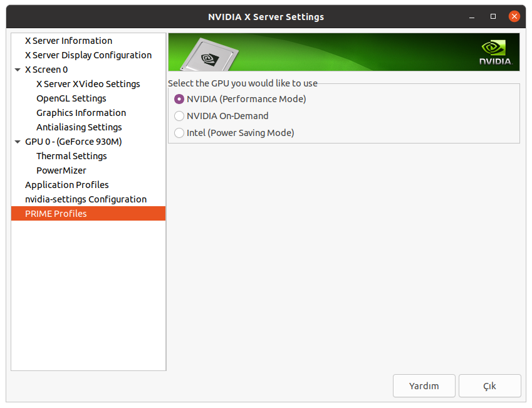Choose the NVIDIA On-Demand option

[179, 116]
